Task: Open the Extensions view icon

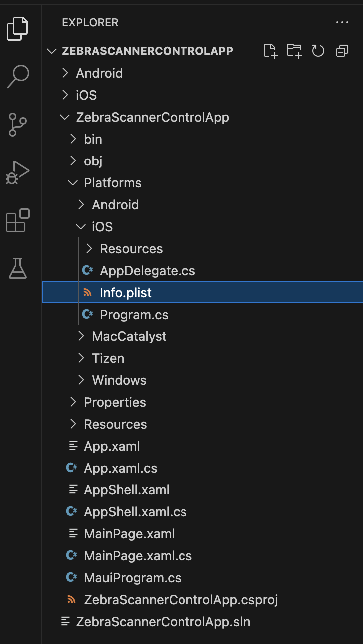Action: pyautogui.click(x=18, y=220)
